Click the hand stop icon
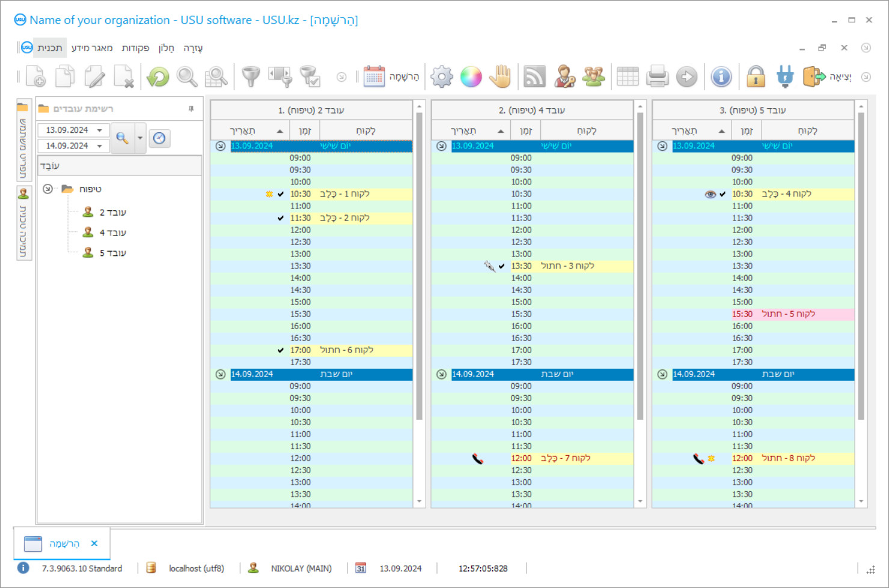This screenshot has width=889, height=588. pyautogui.click(x=500, y=77)
